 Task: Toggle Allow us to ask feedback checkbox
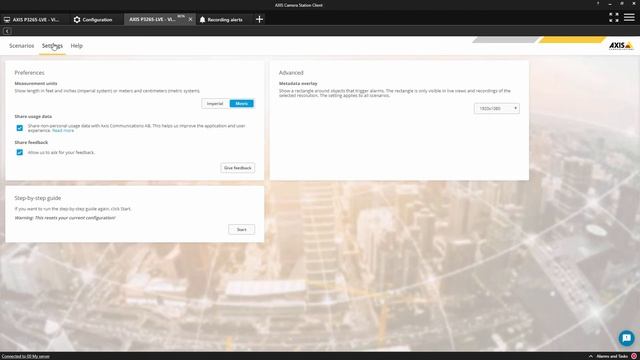coord(20,152)
